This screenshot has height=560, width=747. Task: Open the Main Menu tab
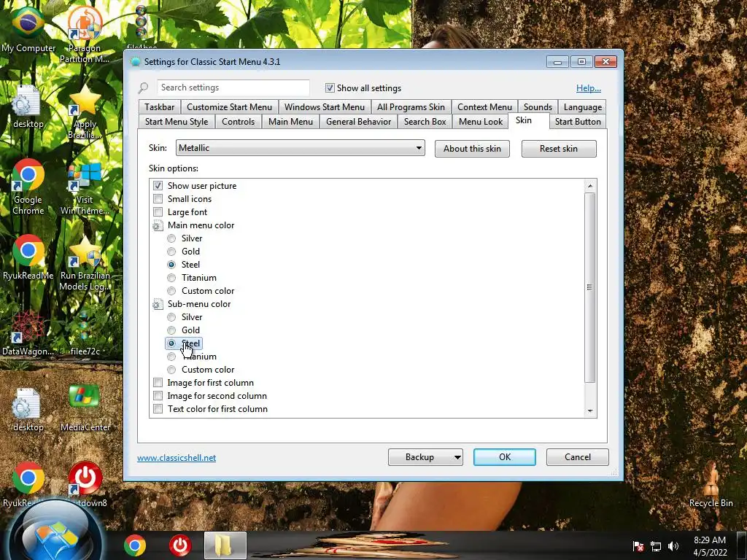click(290, 122)
